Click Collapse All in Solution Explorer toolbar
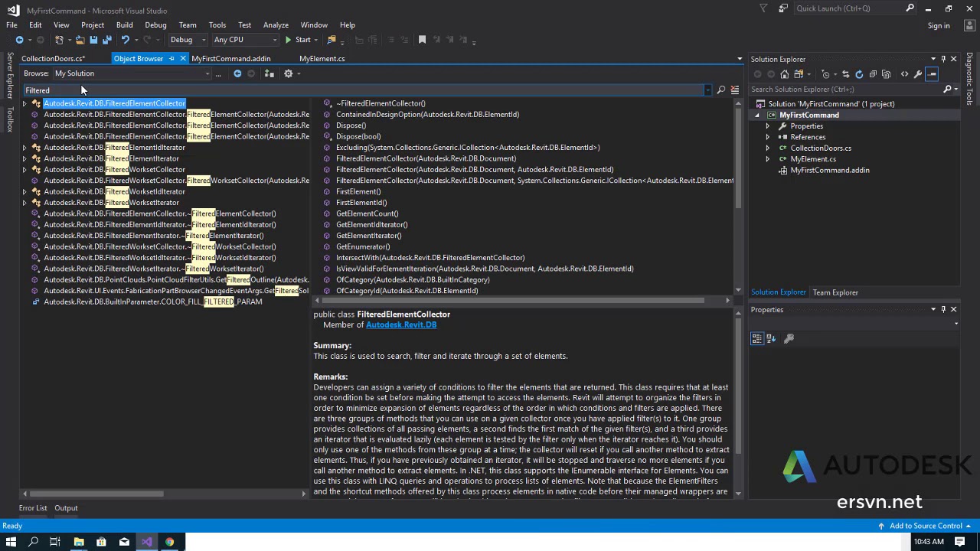 873,74
